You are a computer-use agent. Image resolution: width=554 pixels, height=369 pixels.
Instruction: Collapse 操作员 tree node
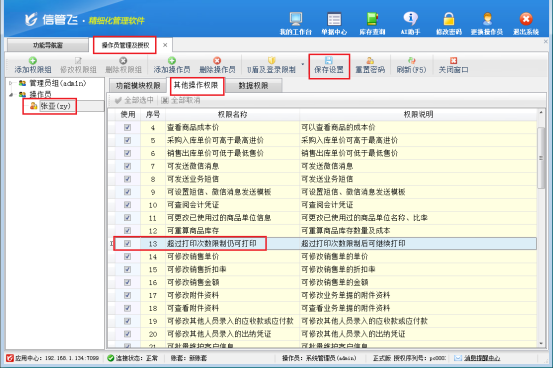11,94
